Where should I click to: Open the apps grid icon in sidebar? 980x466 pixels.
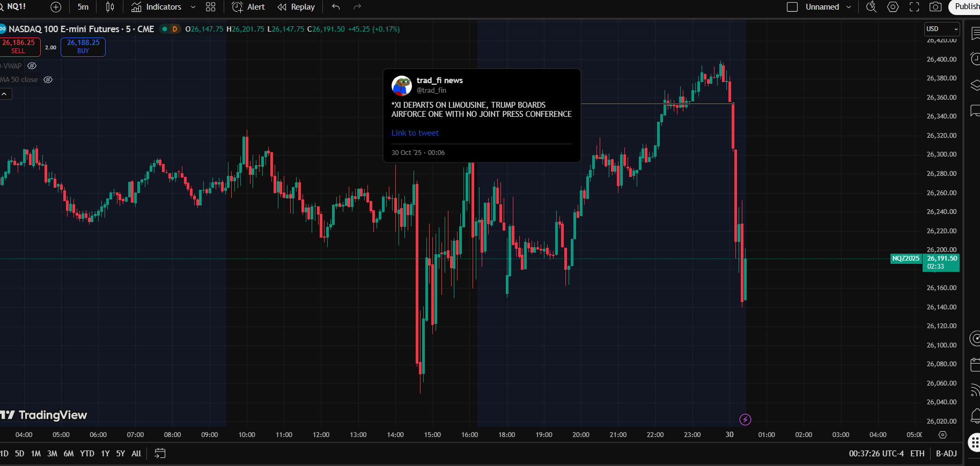tap(975, 443)
